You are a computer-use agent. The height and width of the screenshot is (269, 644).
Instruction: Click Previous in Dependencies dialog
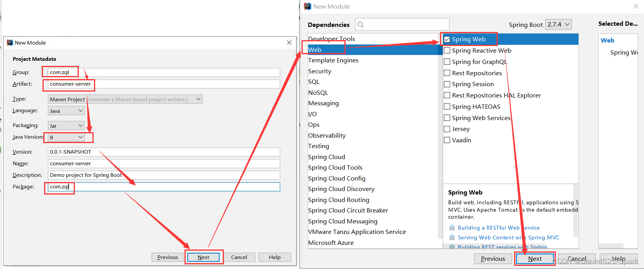[x=493, y=259]
